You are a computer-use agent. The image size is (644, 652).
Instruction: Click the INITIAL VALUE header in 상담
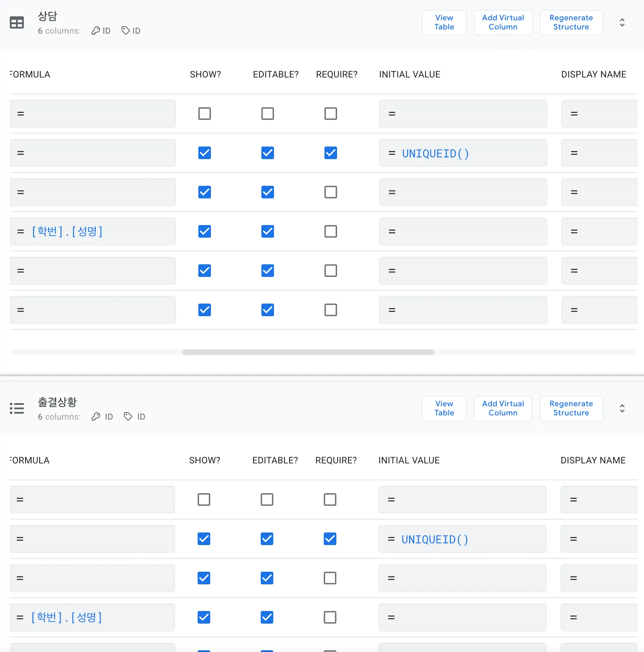tap(410, 74)
